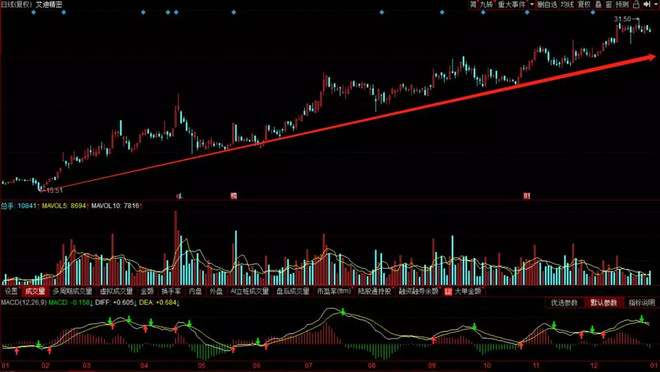Click the 预测 prediction button
Viewport: 660px width, 372px height.
[622, 4]
